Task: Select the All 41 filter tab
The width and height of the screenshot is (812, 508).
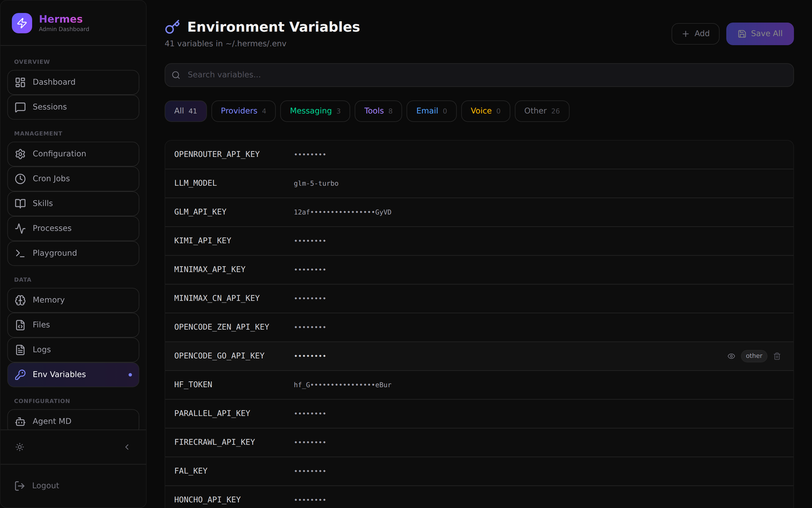Action: coord(186,111)
